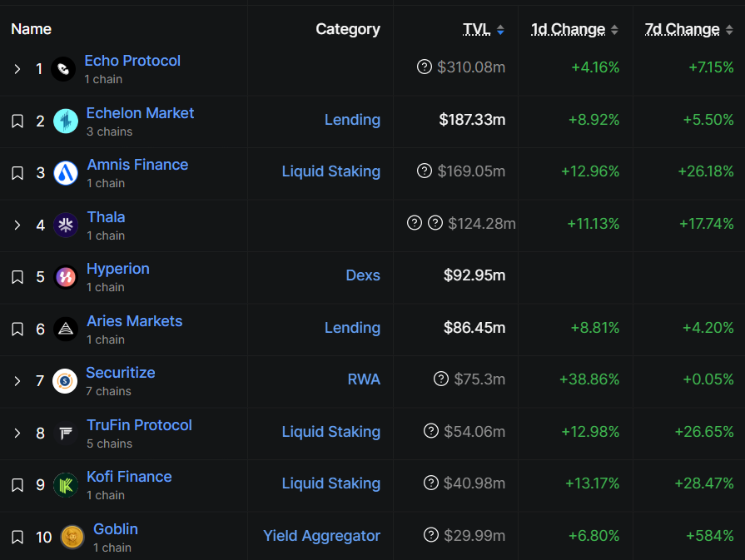Screen dimensions: 745x560
Task: Open the TruFin Protocol link
Action: click(x=139, y=425)
